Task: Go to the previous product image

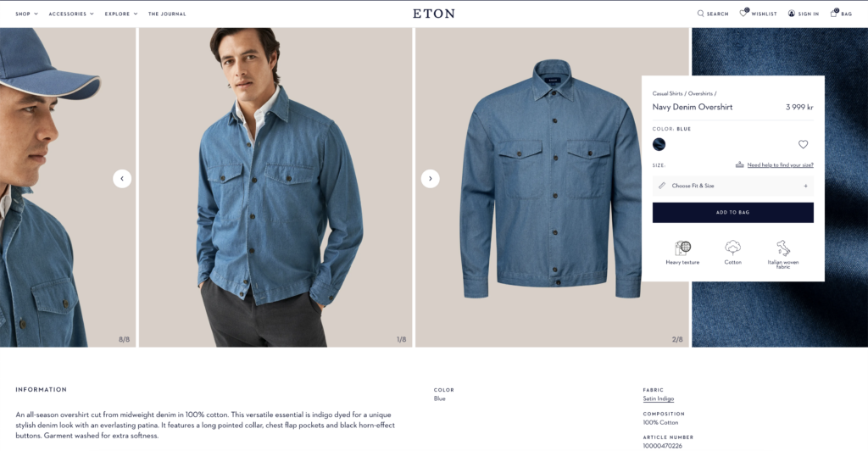Action: pos(122,179)
